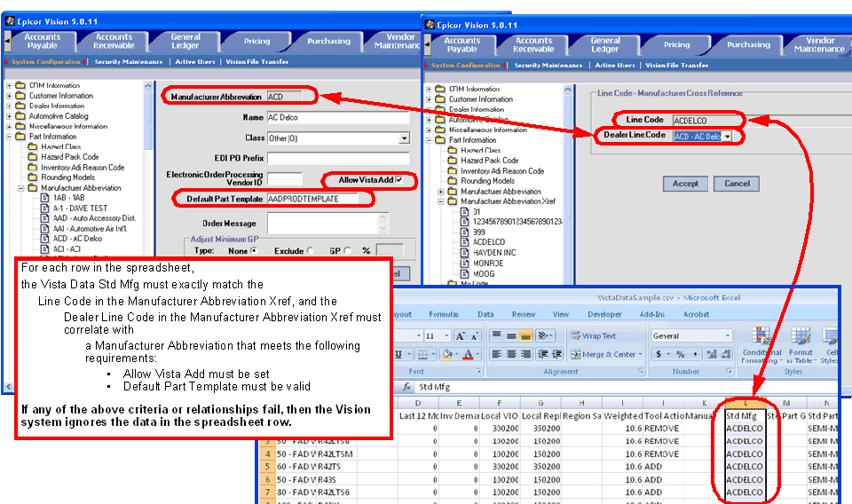The width and height of the screenshot is (852, 504).
Task: Click the Std Mfg column header cell
Action: tap(745, 415)
